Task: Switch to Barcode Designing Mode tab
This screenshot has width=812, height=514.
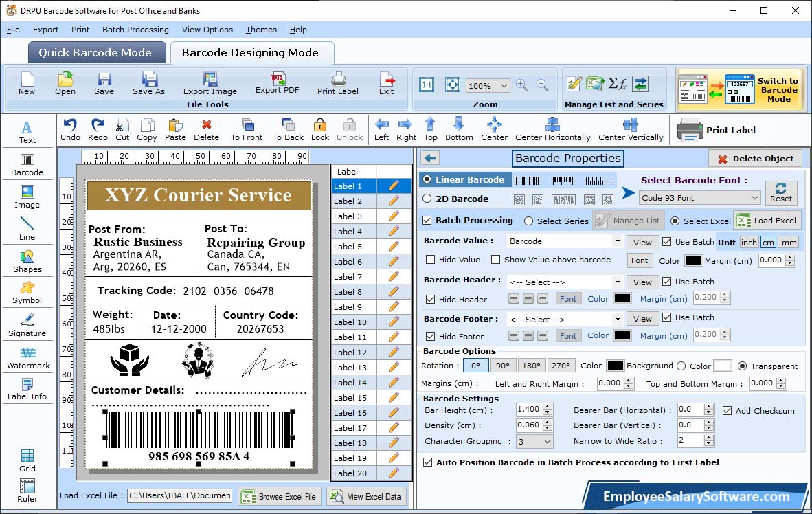Action: pyautogui.click(x=251, y=52)
